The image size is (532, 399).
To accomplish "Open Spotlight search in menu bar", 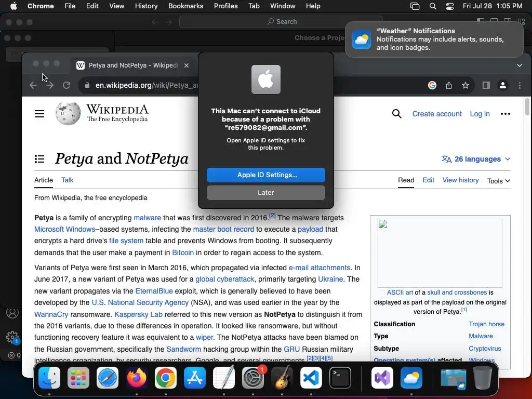I will point(433,6).
